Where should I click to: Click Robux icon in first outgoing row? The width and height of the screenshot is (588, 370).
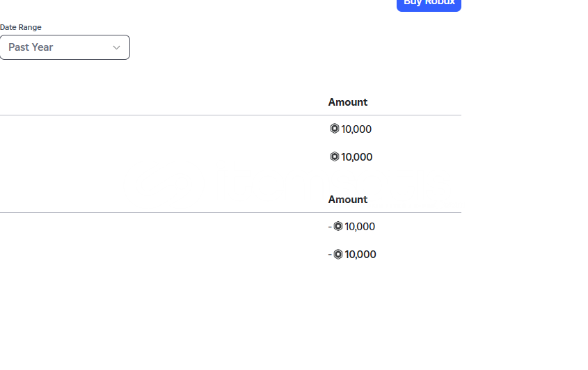click(x=338, y=226)
